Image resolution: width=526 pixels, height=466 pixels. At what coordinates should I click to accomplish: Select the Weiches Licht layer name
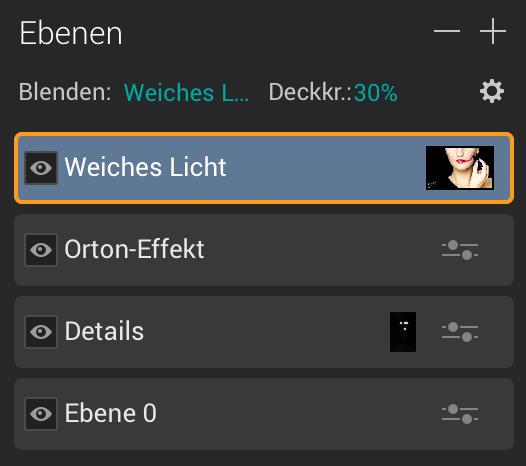click(x=145, y=167)
